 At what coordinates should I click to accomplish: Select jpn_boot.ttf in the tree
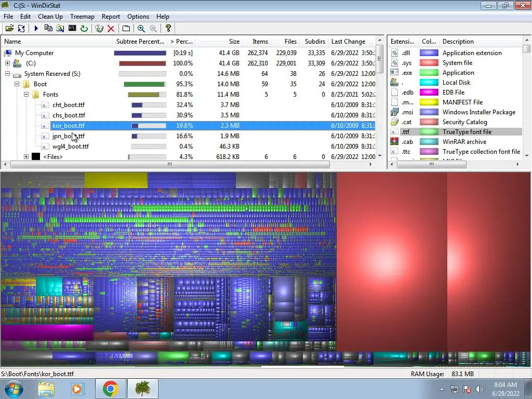click(69, 136)
